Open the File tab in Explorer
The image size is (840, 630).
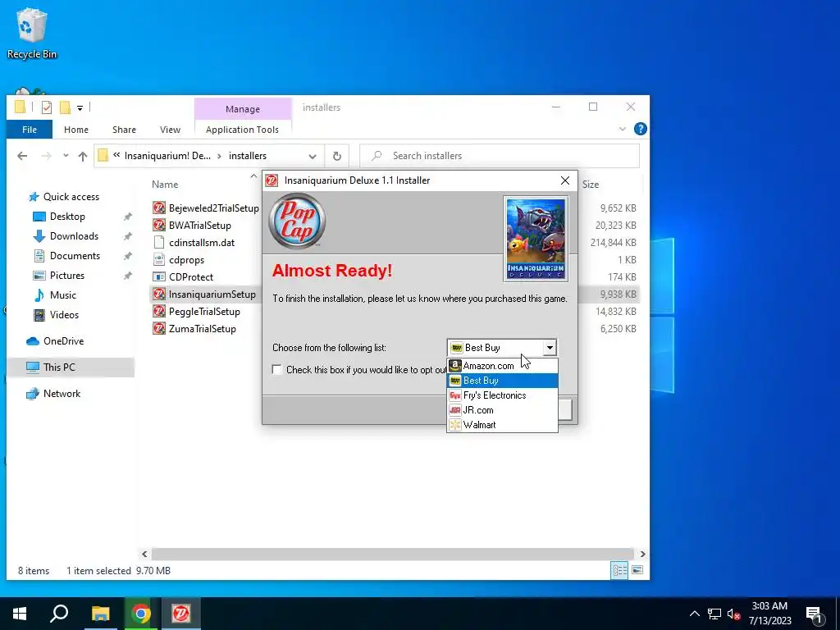pyautogui.click(x=30, y=130)
